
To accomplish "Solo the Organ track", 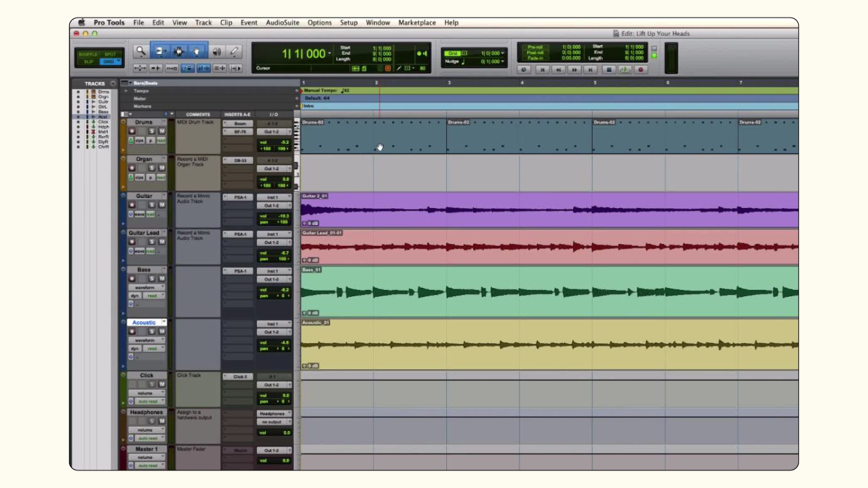I will [x=152, y=167].
